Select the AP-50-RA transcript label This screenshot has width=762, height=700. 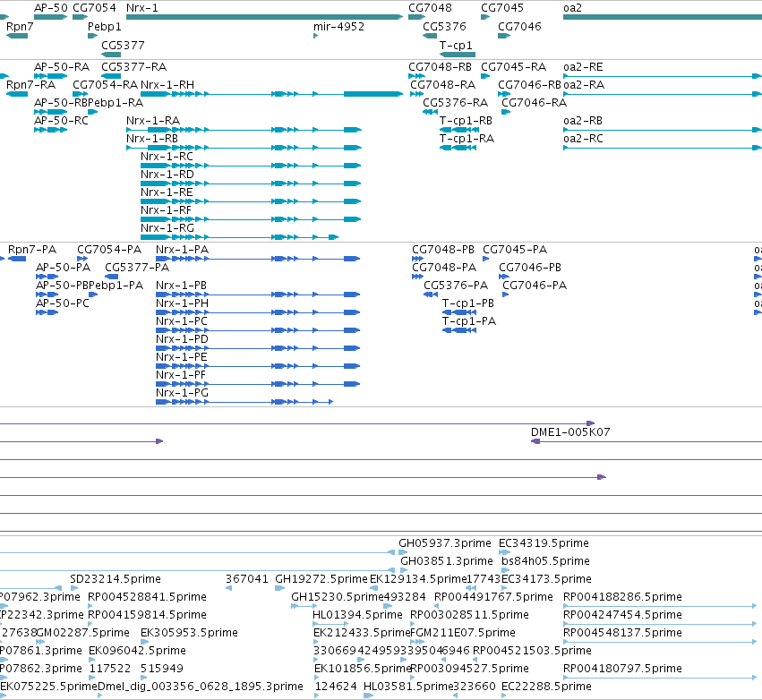62,67
